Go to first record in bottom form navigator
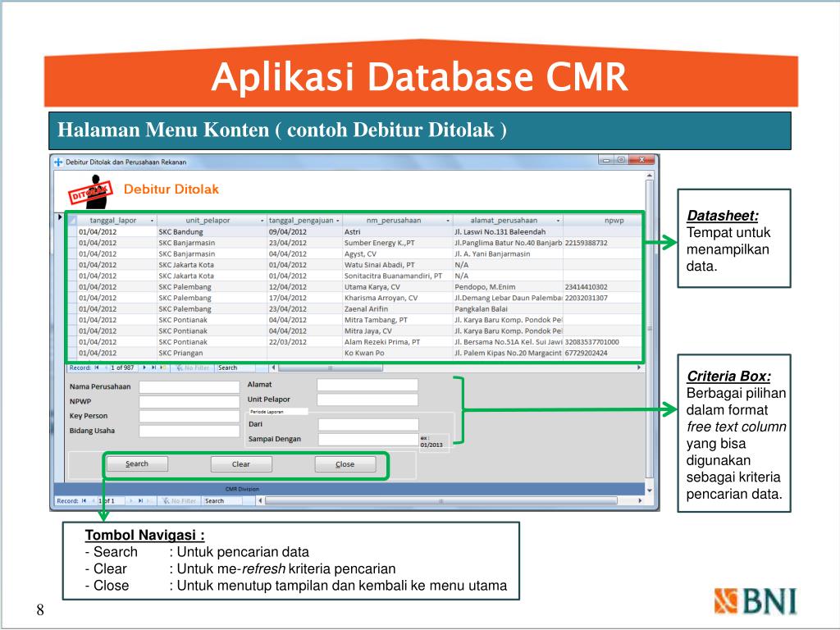The height and width of the screenshot is (630, 840). click(84, 501)
